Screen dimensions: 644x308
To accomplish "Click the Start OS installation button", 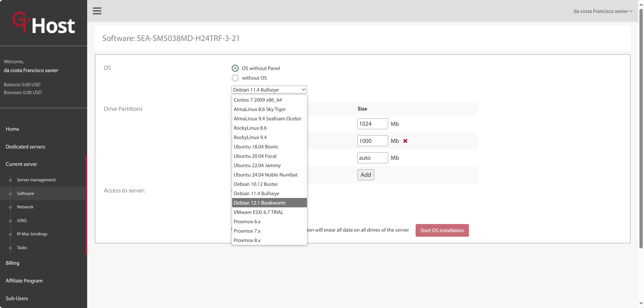I will [x=442, y=230].
